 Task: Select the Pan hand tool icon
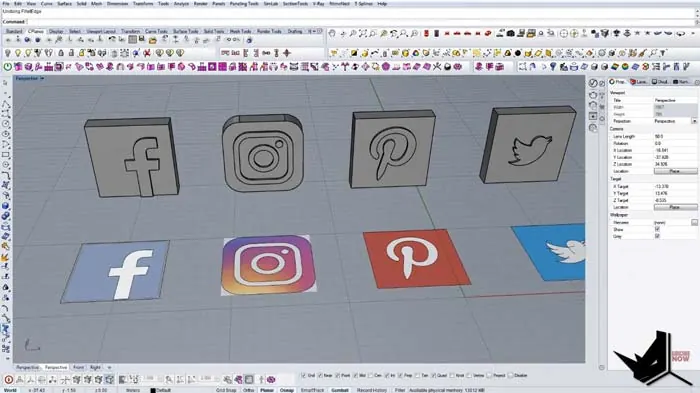332,33
